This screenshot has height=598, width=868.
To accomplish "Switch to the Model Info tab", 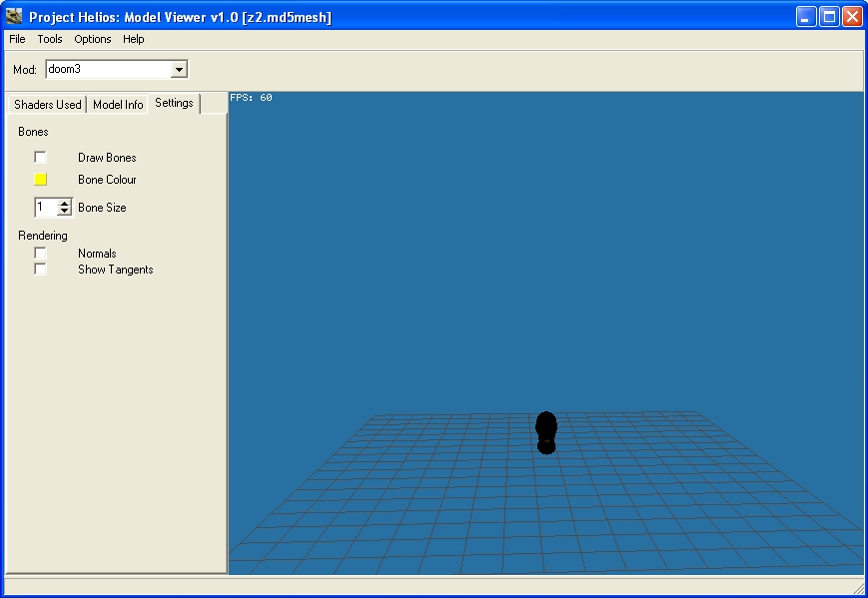I will (x=118, y=105).
